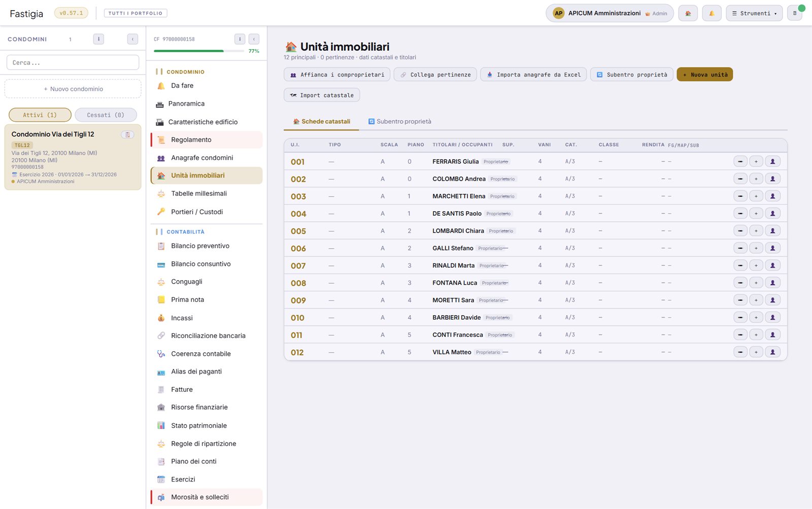Click the minus icon in row 005
The width and height of the screenshot is (812, 509).
click(740, 231)
